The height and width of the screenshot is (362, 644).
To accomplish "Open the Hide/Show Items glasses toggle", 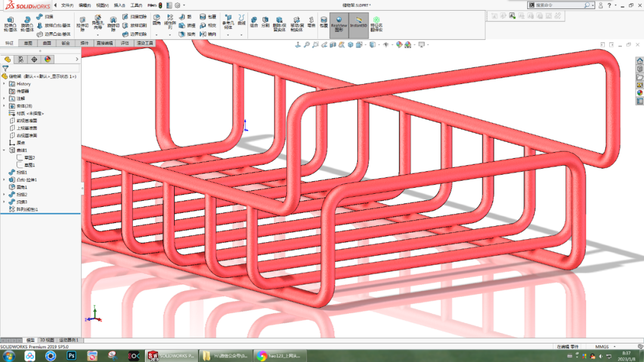I will pos(385,44).
